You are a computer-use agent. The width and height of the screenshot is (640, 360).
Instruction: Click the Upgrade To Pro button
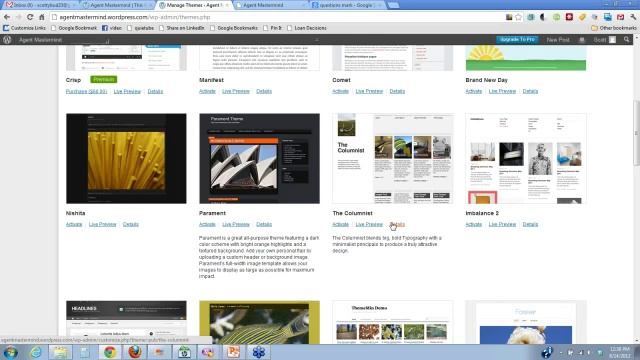(517, 40)
